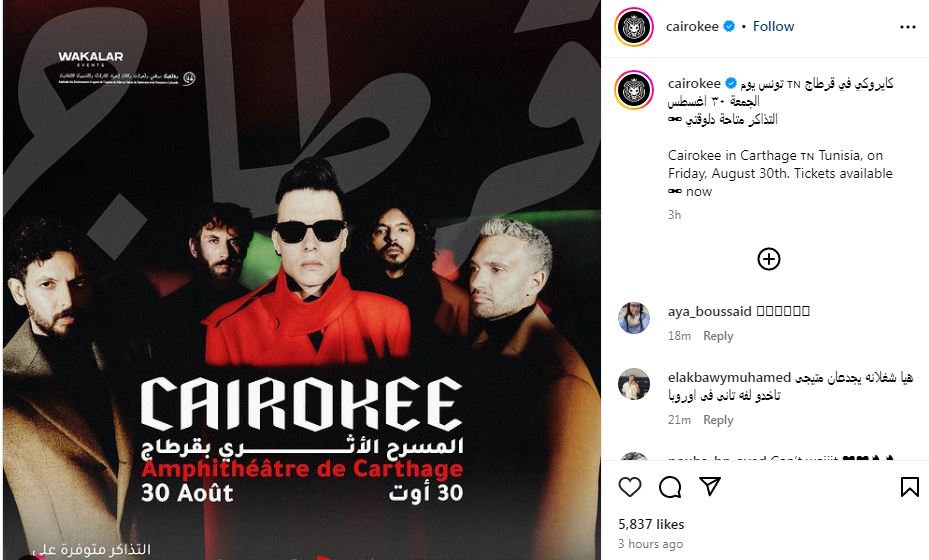This screenshot has height=560, width=929.
Task: Click the aya_boussaid username link
Action: [710, 311]
